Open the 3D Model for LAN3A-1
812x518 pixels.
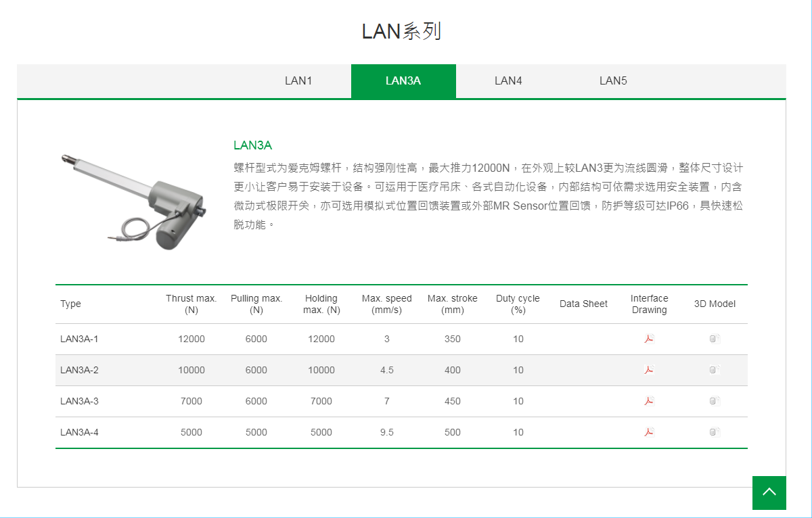715,339
